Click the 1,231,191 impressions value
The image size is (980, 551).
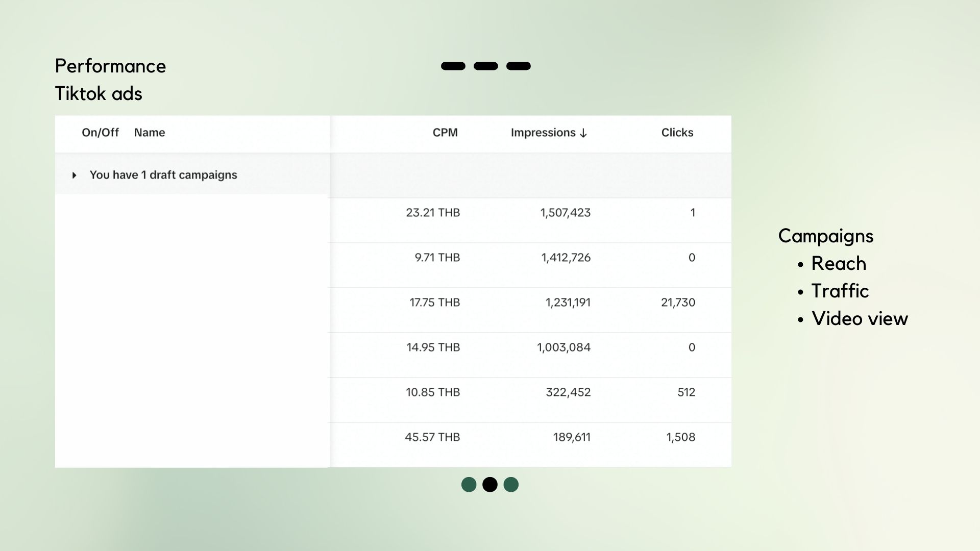tap(568, 303)
